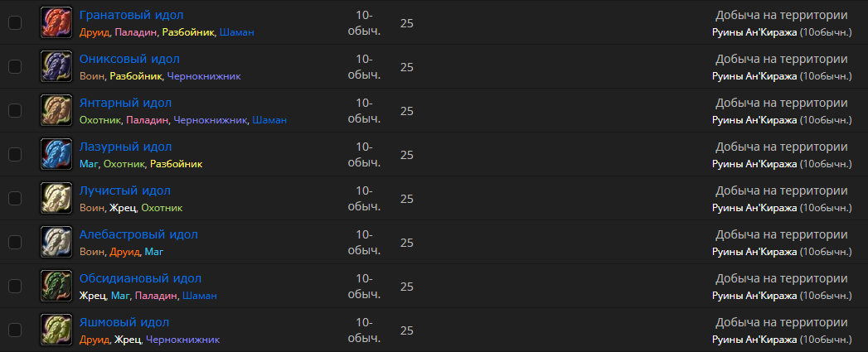This screenshot has width=868, height=352.
Task: Follow the Алебастровый идол link
Action: click(138, 234)
